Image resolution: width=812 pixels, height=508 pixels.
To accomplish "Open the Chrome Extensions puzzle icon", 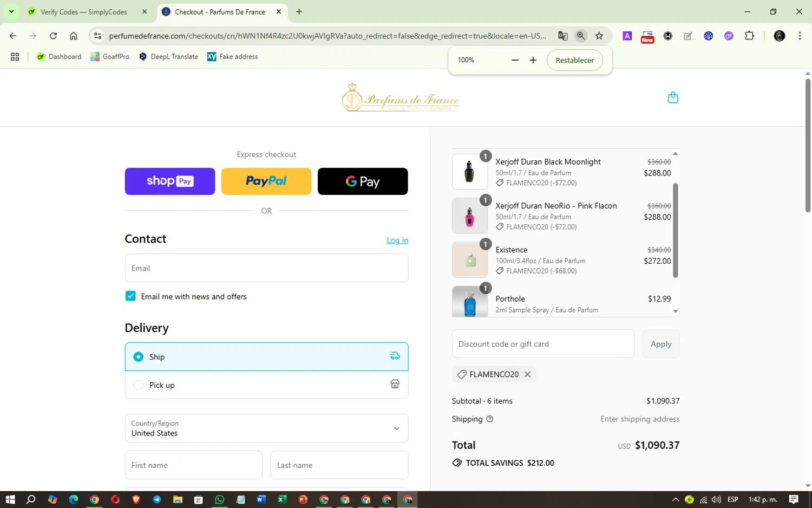I will (x=749, y=36).
